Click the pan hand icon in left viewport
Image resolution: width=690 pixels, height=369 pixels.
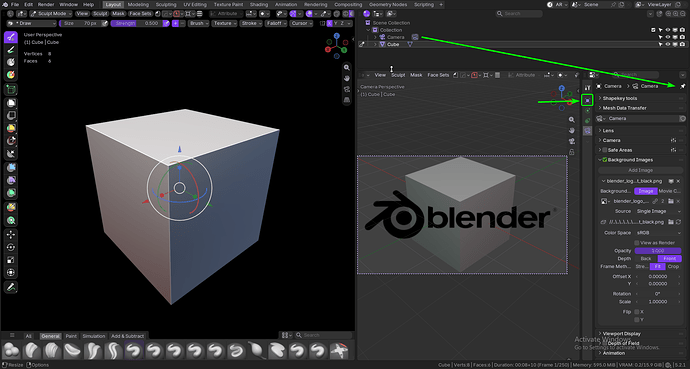347,78
